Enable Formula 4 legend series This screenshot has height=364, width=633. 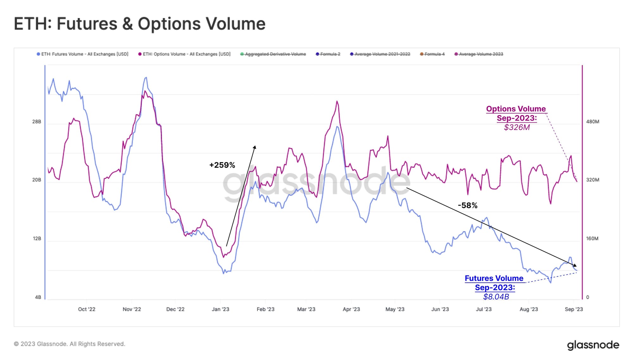pyautogui.click(x=432, y=54)
